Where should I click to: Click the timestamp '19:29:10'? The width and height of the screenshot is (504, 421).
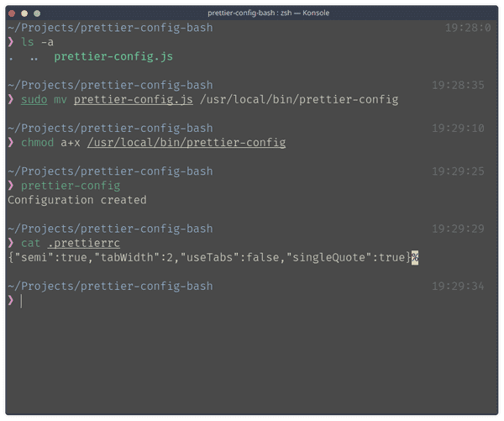[x=458, y=129]
